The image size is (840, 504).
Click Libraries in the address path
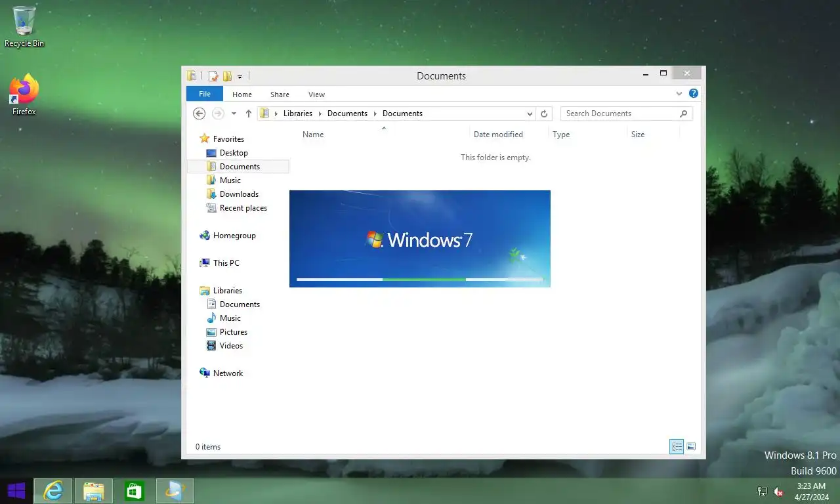(297, 114)
